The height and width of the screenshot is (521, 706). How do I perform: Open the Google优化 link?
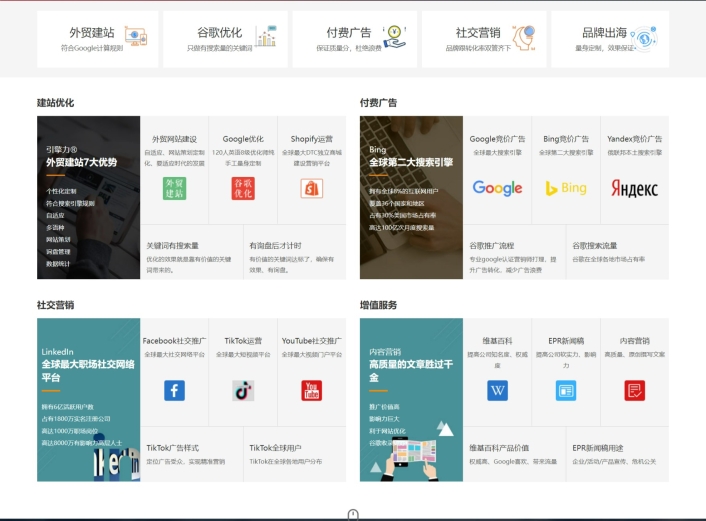click(x=243, y=139)
